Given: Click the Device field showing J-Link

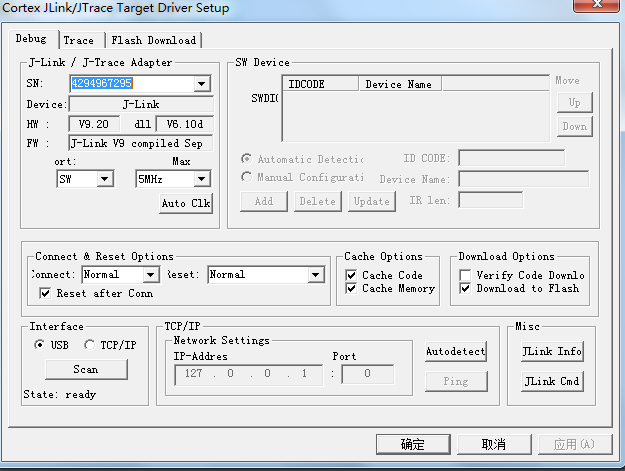Looking at the screenshot, I should click(141, 104).
